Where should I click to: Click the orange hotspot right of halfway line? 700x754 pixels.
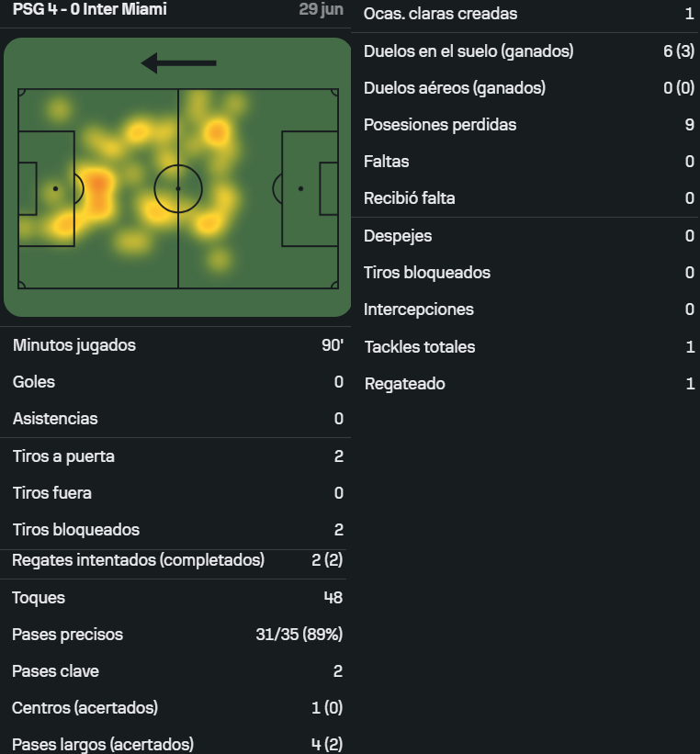tap(217, 132)
